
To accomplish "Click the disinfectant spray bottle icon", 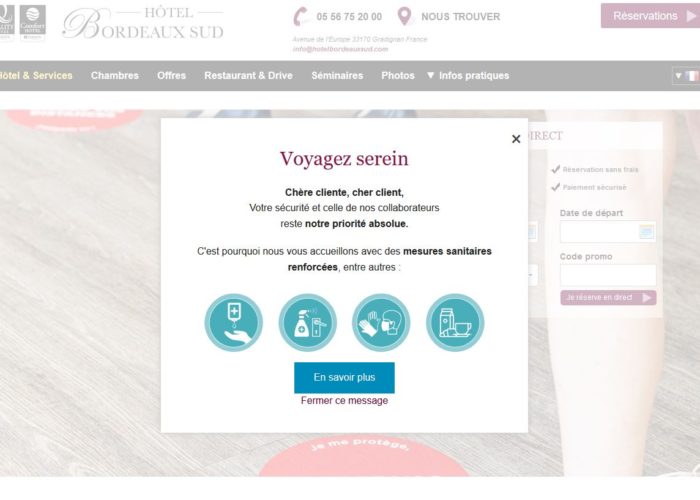I will (x=308, y=322).
